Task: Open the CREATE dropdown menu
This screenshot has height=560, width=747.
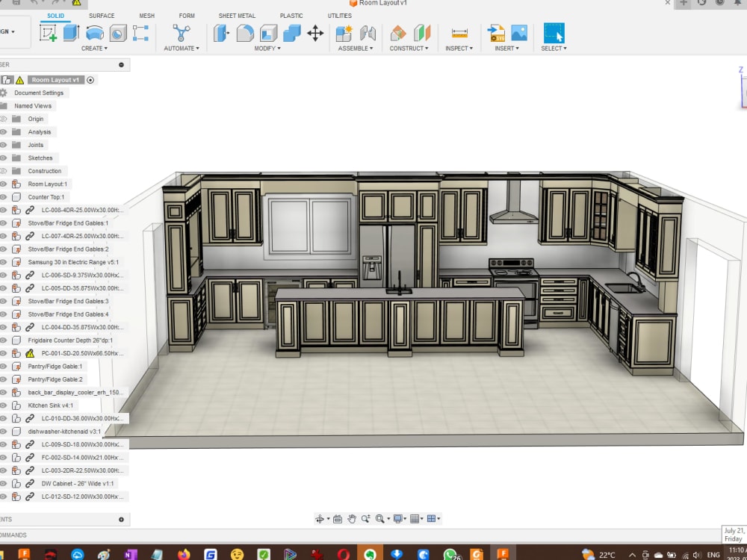Action: 96,49
